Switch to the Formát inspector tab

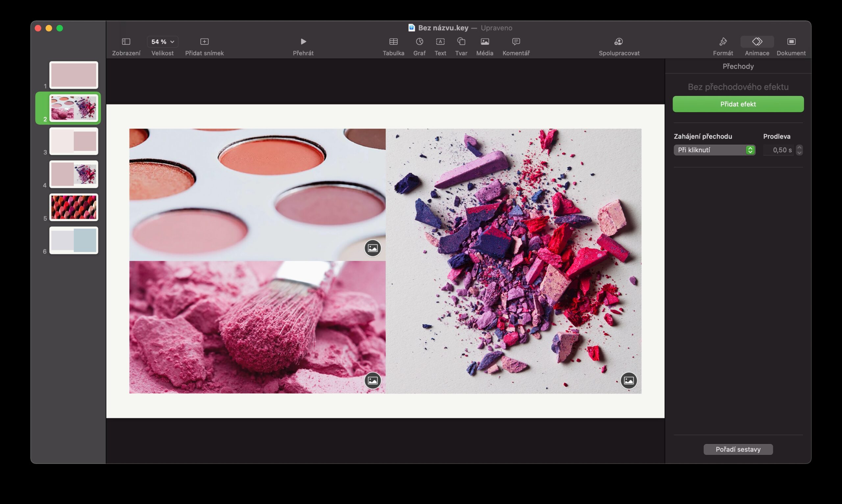point(723,42)
